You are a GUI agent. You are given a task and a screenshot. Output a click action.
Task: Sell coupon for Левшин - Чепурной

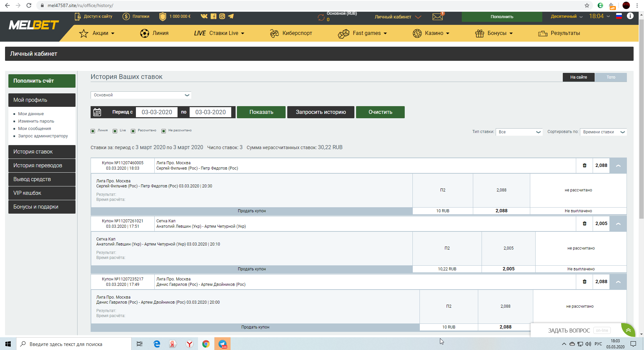[x=252, y=269]
